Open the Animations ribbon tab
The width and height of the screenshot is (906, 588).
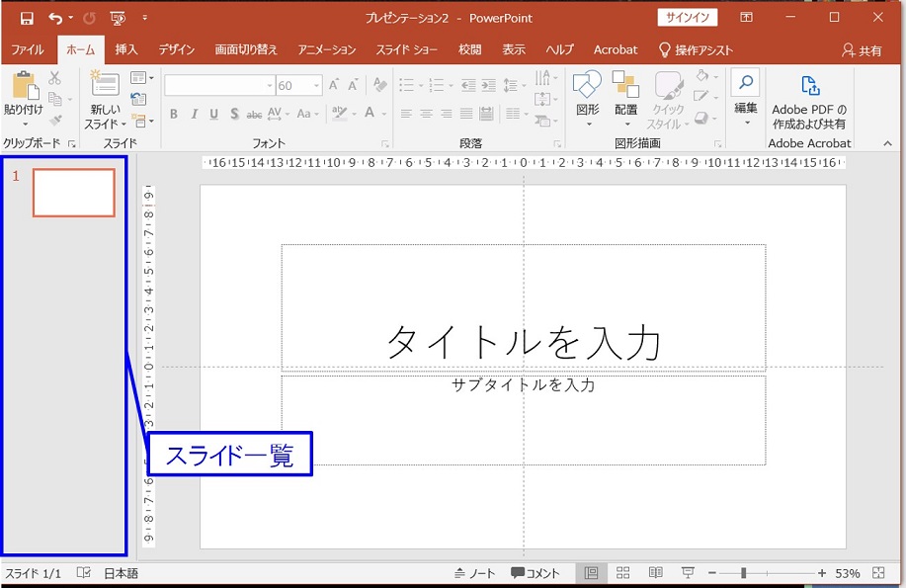[x=326, y=49]
